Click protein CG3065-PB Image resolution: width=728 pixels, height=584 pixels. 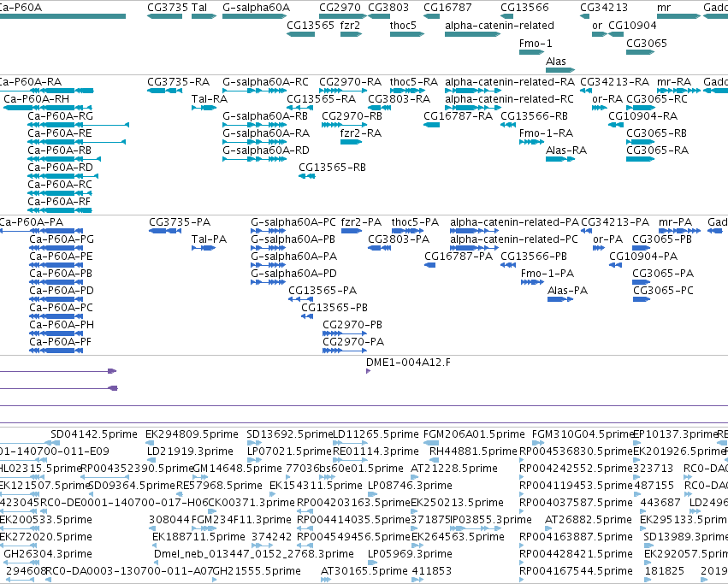click(662, 239)
